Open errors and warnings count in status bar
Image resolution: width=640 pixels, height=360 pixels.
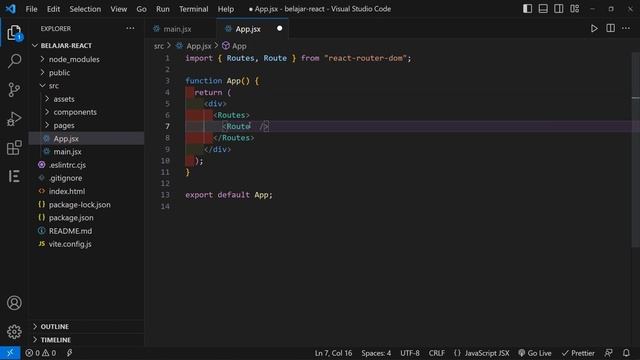click(x=40, y=353)
